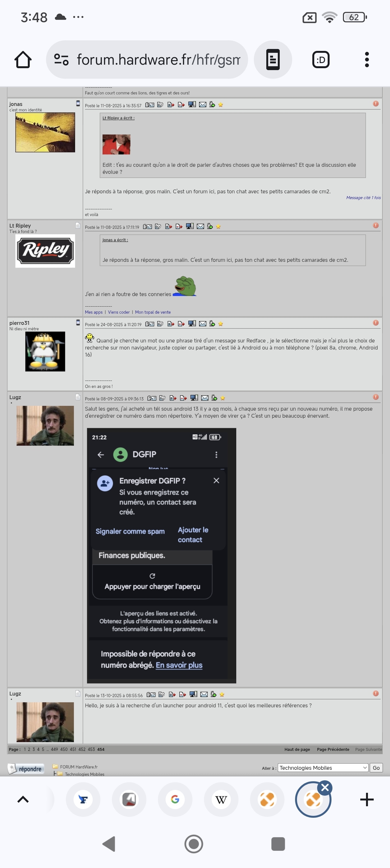Tap the forum.hardware.fr address bar
This screenshot has height=868, width=390.
[x=147, y=60]
